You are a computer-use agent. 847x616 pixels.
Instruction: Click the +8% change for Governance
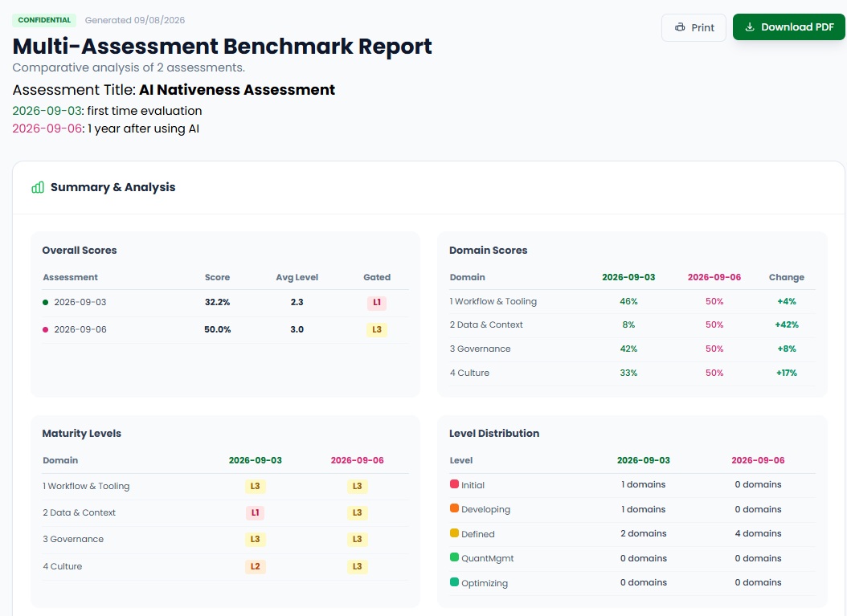[787, 349]
